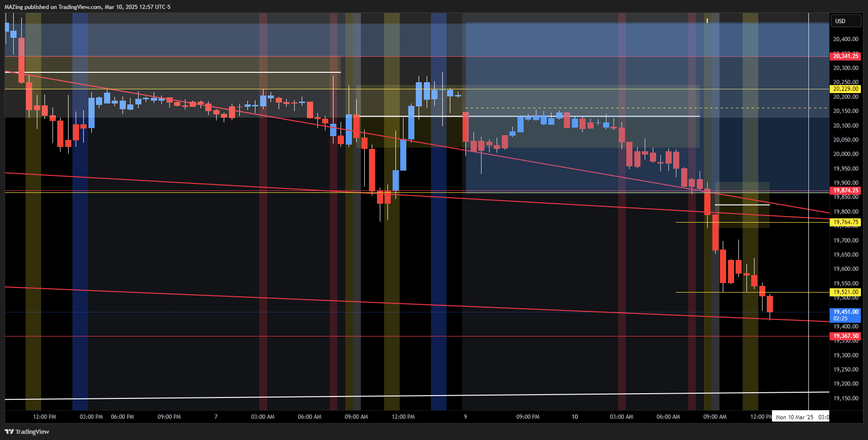Click the Mon 10 Mar '25 crosshair date label
The width and height of the screenshot is (868, 440).
pyautogui.click(x=801, y=417)
